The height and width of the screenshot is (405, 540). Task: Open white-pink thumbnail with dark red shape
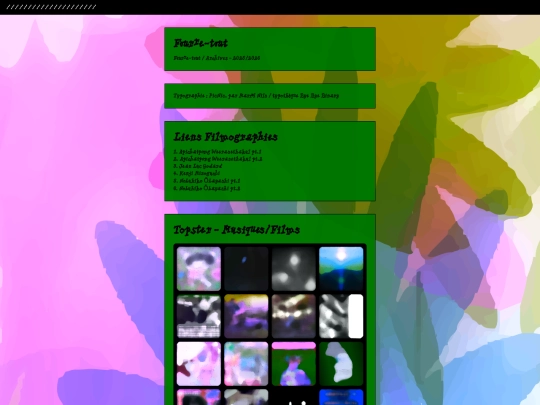point(199,364)
